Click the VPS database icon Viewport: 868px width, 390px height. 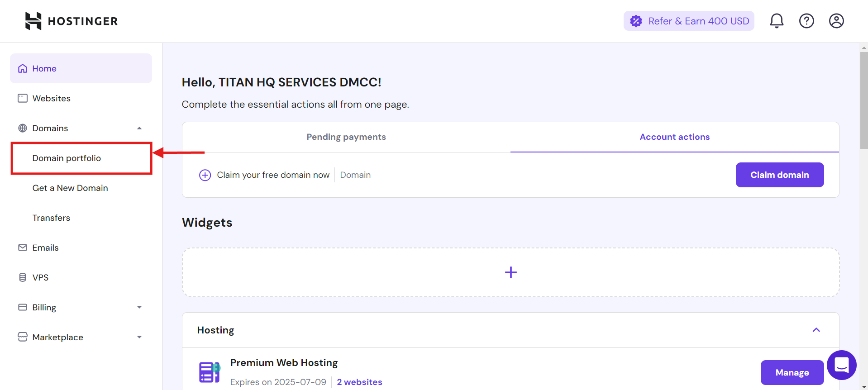pyautogui.click(x=23, y=277)
